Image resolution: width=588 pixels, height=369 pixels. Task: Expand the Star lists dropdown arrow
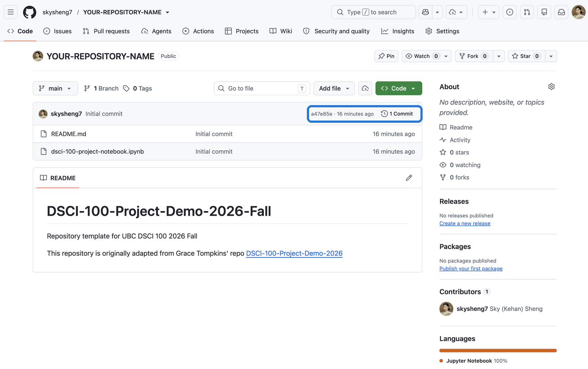coord(551,56)
